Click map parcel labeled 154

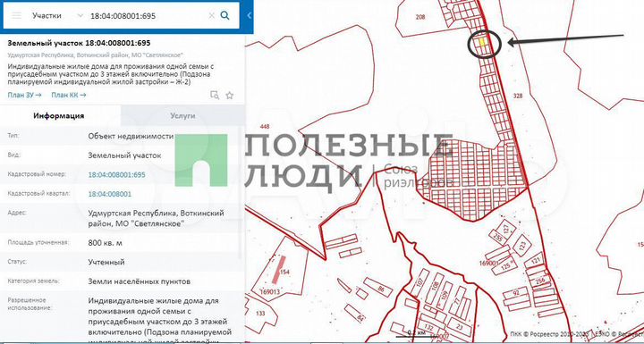(284, 273)
